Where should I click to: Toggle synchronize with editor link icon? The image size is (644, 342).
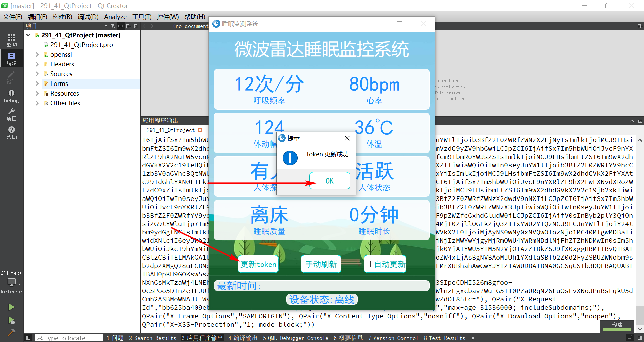point(121,26)
